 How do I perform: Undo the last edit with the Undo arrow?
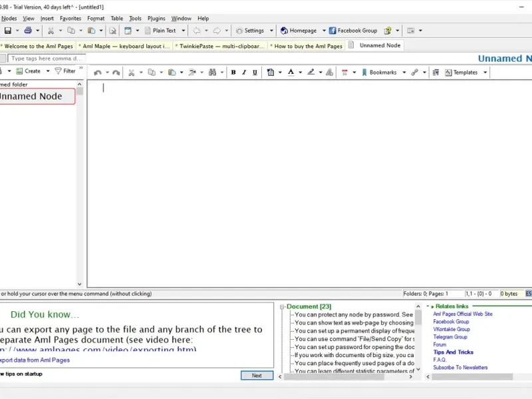[x=98, y=72]
